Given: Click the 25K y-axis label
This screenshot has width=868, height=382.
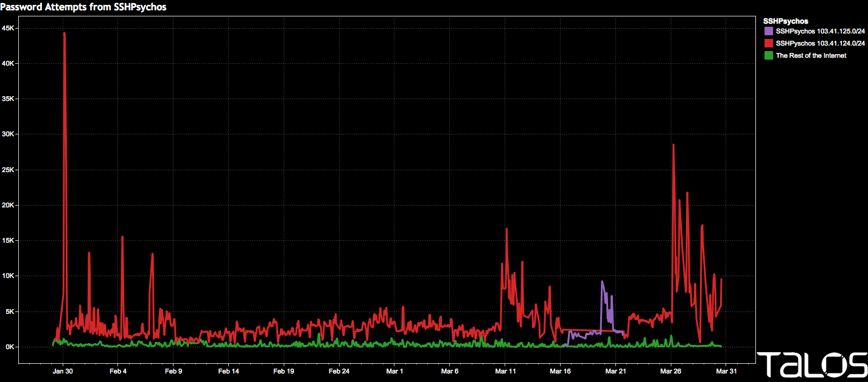Looking at the screenshot, I should click(x=12, y=170).
